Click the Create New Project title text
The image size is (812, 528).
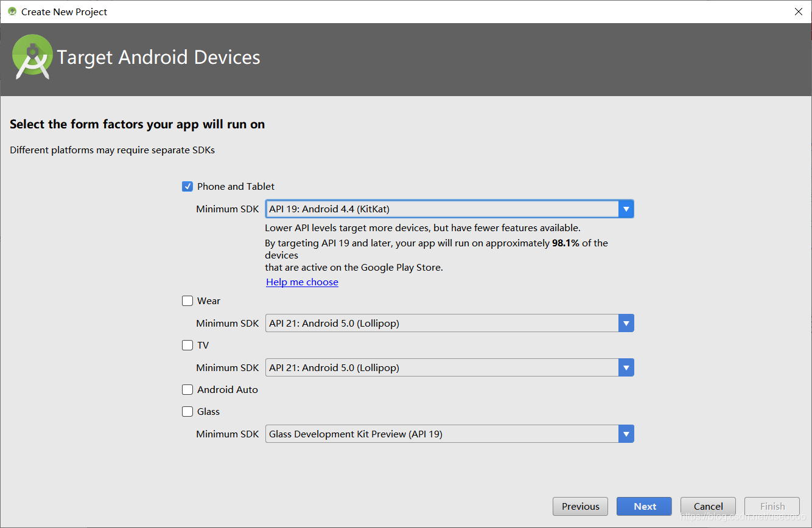pos(65,12)
